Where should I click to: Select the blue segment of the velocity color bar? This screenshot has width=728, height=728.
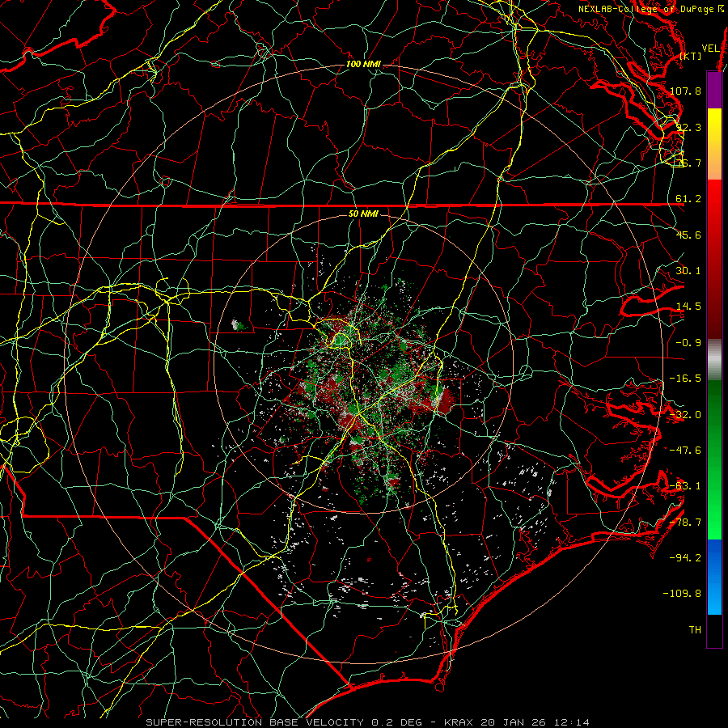(x=714, y=577)
